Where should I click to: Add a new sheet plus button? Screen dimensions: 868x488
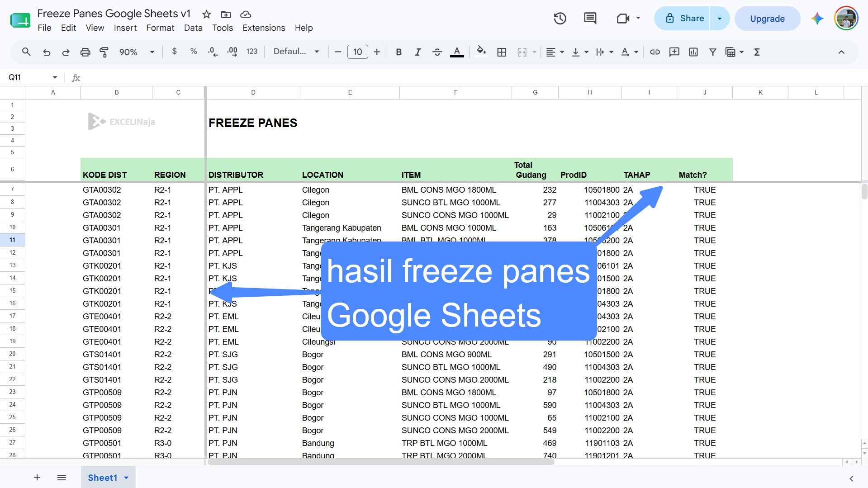[37, 478]
